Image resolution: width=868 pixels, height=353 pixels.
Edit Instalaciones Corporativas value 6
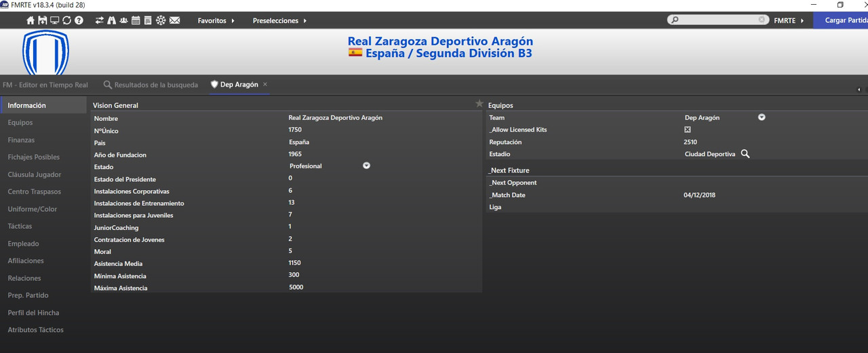[290, 191]
